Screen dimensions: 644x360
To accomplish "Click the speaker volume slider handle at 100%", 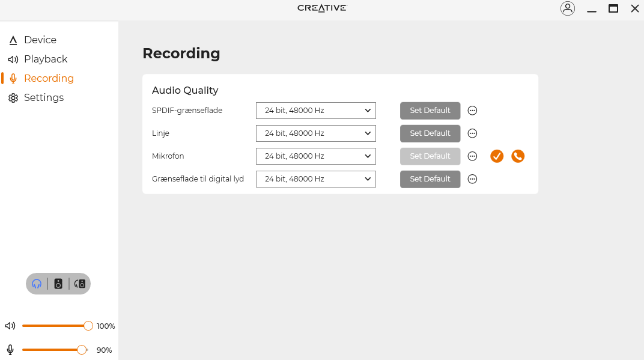I will click(88, 326).
